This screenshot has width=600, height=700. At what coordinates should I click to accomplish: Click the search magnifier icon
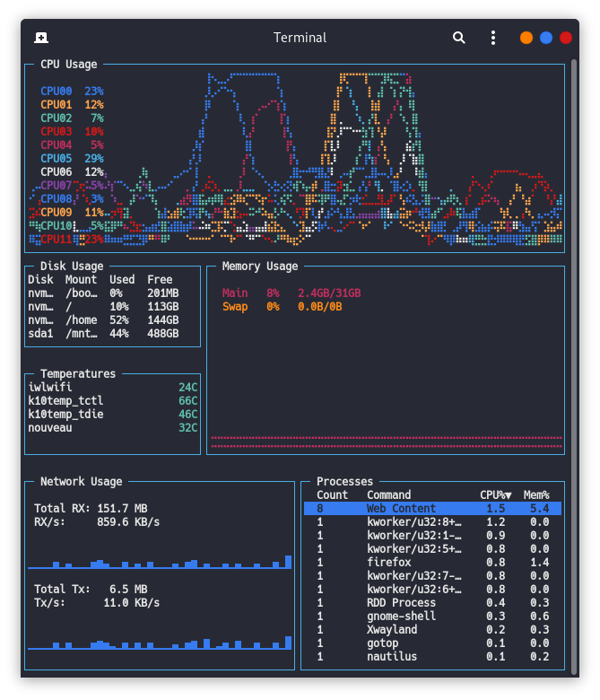pos(458,38)
